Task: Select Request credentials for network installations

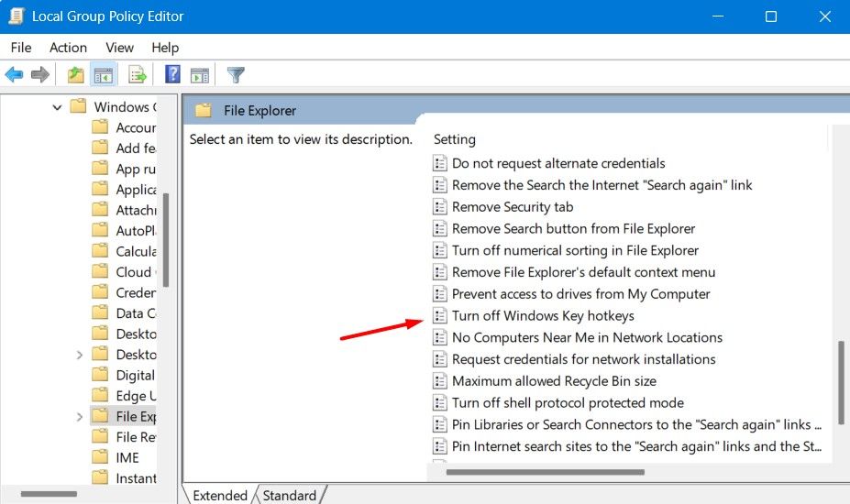Action: pos(583,359)
